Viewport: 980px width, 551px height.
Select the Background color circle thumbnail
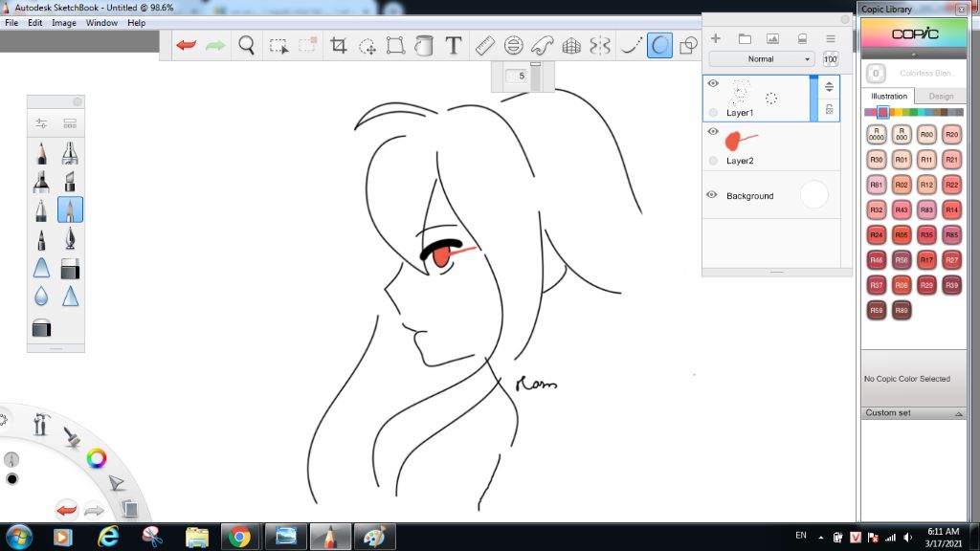click(813, 195)
